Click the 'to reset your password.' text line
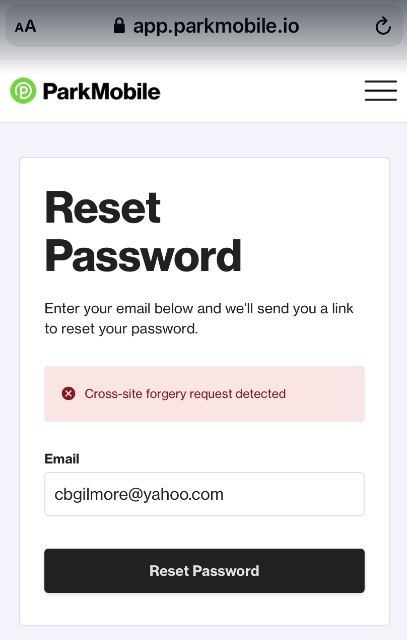 [121, 329]
